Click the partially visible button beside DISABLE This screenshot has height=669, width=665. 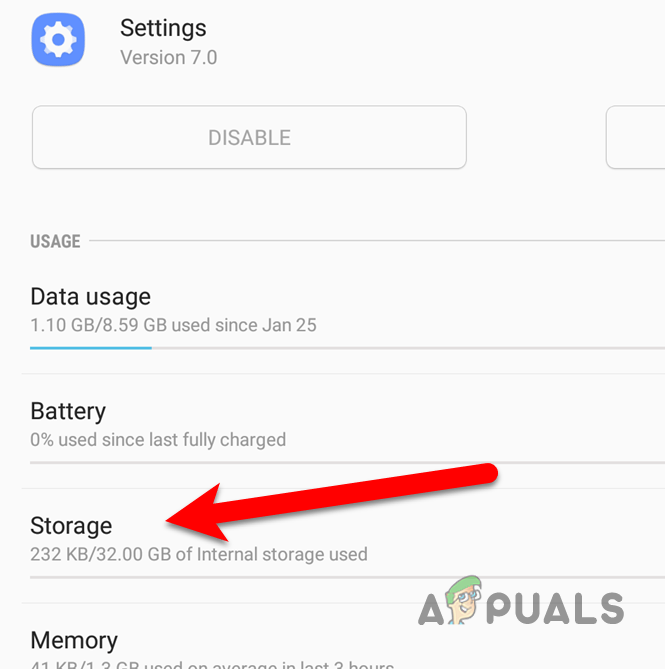(x=636, y=137)
